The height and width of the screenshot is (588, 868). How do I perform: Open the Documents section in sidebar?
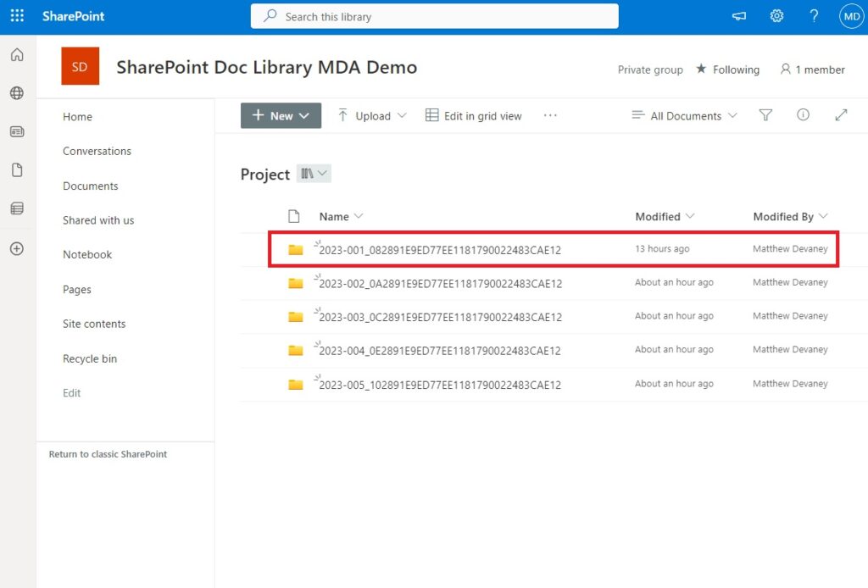(90, 186)
